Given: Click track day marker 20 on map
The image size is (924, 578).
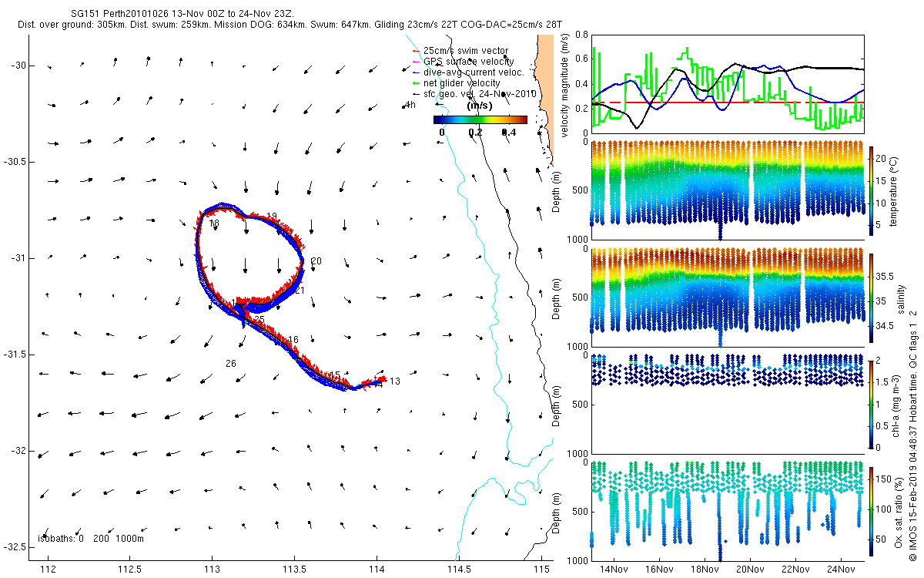Looking at the screenshot, I should pos(316,261).
